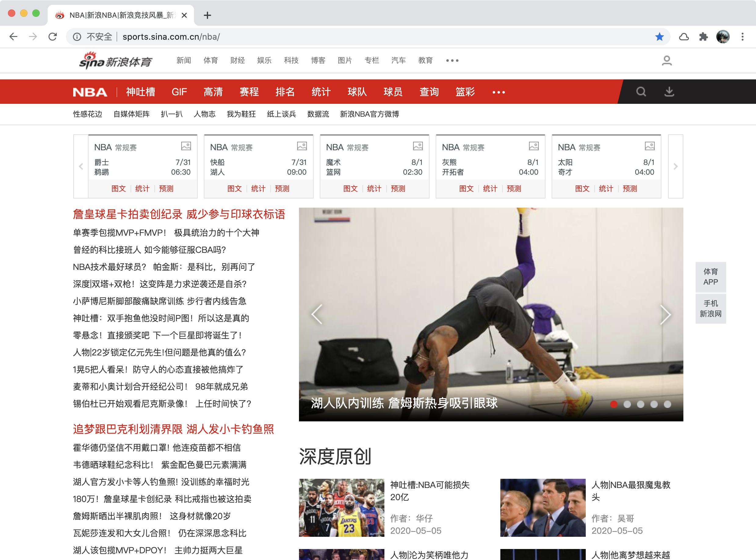Click image icon on 爵士 vs 鹈鹕 card
Screen dimensions: 756x560
(186, 146)
